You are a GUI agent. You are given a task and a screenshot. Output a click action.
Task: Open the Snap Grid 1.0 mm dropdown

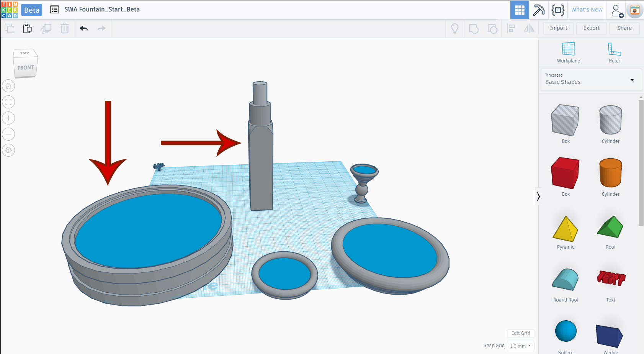tap(520, 346)
